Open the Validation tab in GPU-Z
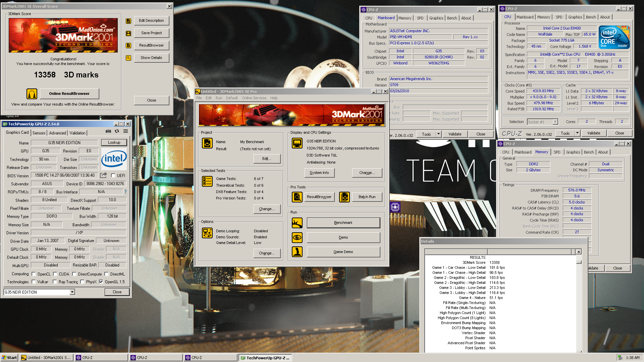 (77, 133)
